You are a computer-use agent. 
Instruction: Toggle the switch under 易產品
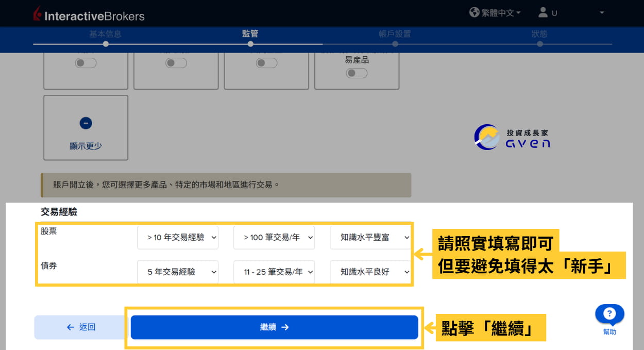[x=357, y=73]
